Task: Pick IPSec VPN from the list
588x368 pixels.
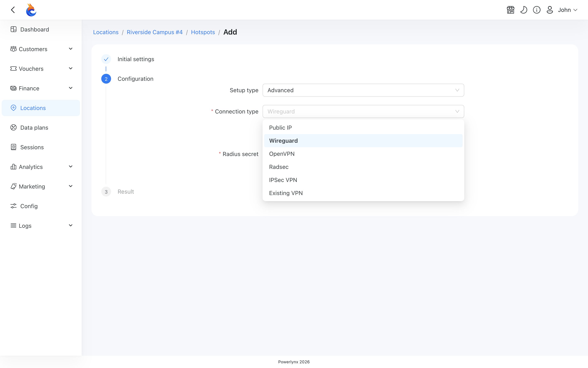Action: [x=363, y=180]
